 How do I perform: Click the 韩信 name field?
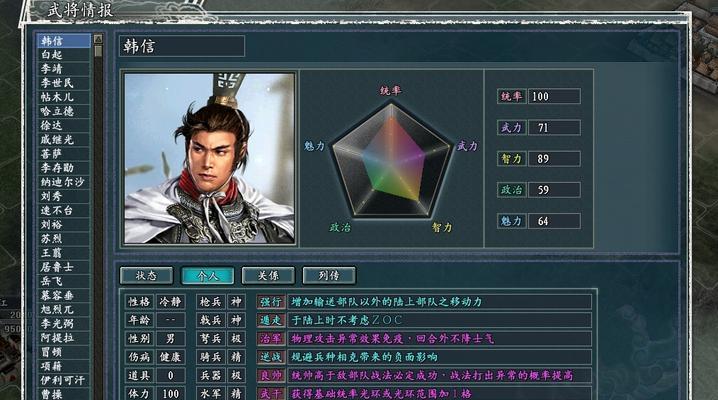[x=182, y=46]
